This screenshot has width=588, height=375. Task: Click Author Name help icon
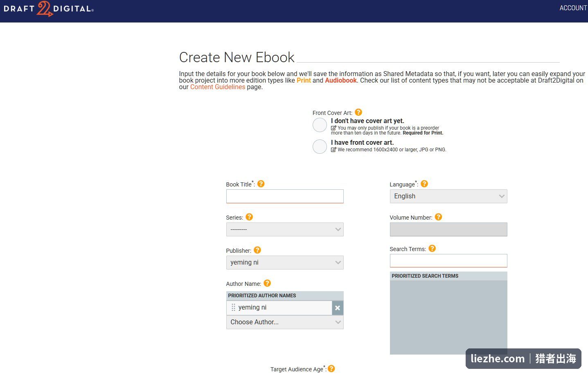click(x=267, y=283)
